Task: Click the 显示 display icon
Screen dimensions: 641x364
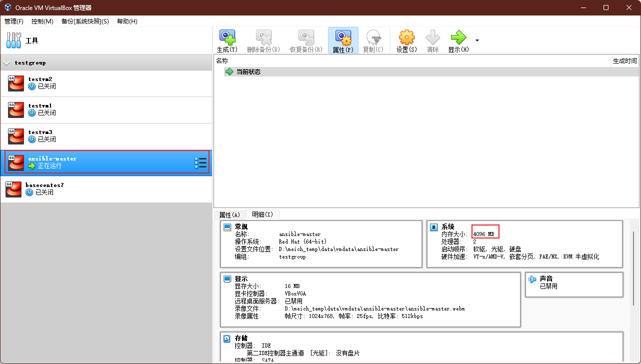Action: coord(227,279)
